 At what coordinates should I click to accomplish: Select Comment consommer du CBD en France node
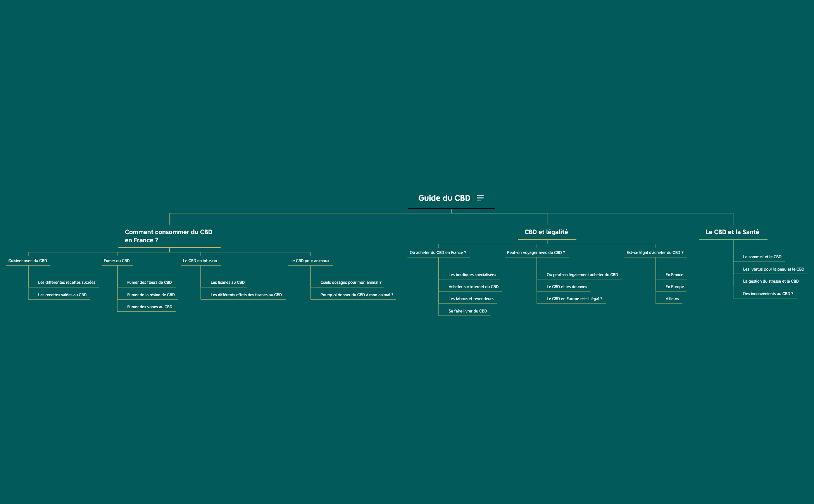(168, 236)
